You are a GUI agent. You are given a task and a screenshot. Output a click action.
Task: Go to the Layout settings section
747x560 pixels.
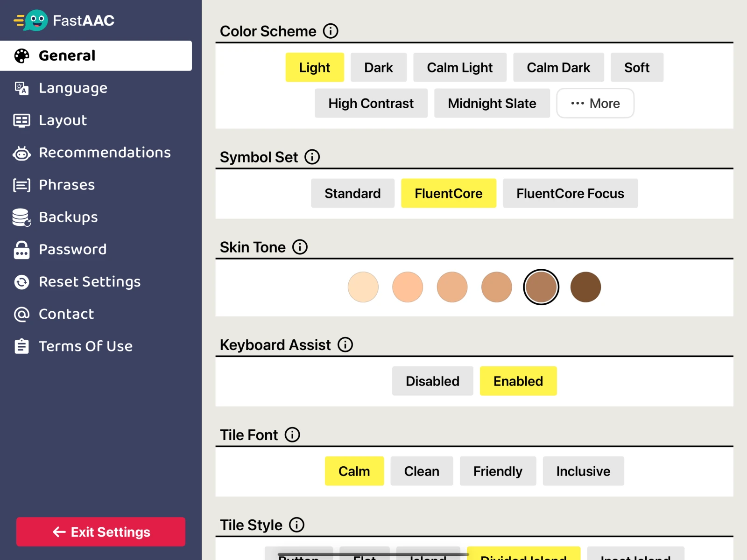click(96, 120)
